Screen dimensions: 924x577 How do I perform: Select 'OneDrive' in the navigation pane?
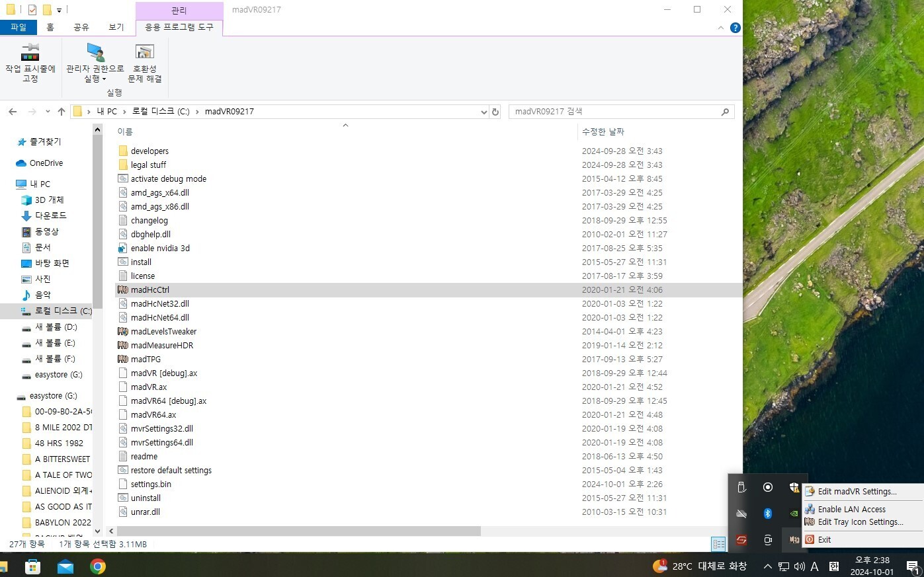click(46, 163)
